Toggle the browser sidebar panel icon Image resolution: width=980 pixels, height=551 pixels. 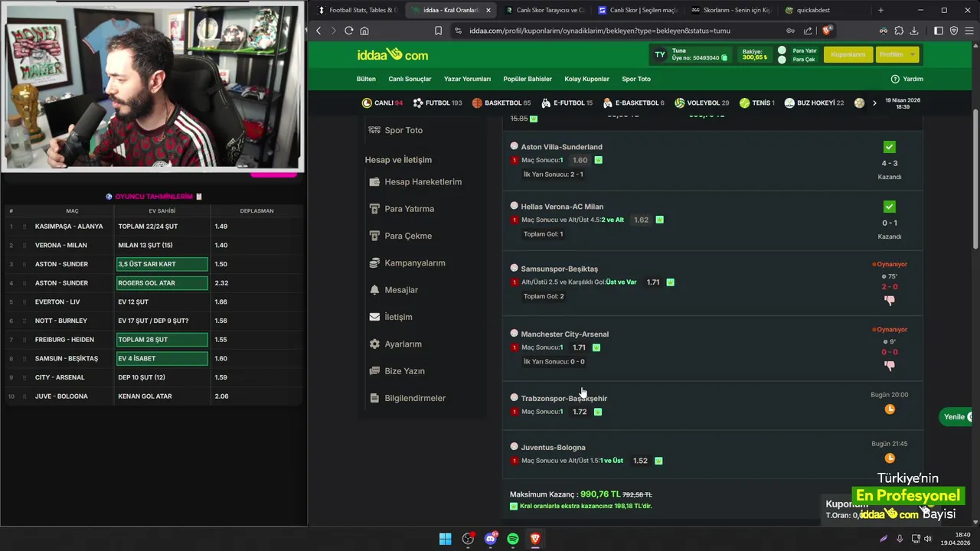click(939, 31)
